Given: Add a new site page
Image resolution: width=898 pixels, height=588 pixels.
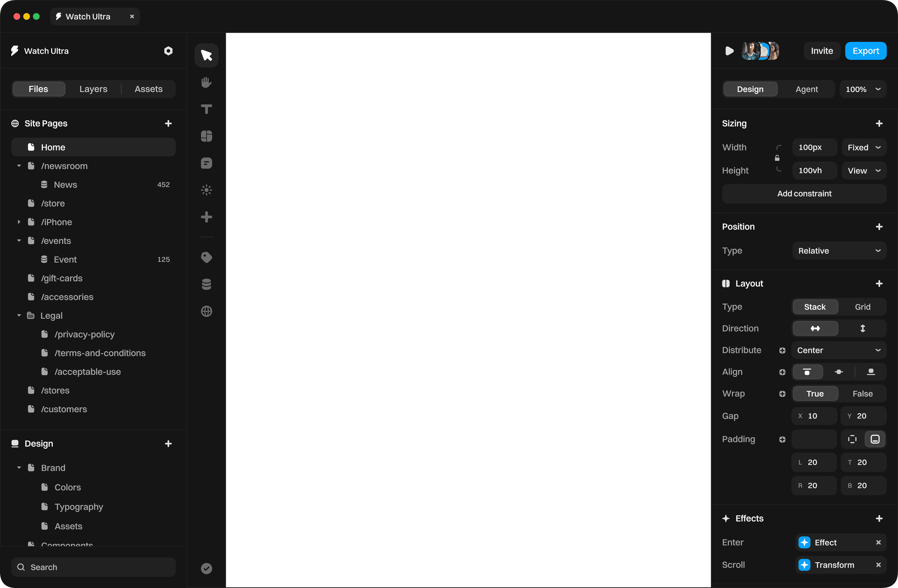Looking at the screenshot, I should point(168,123).
